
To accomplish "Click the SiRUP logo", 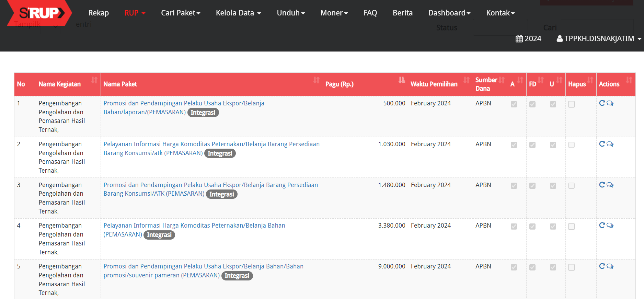I will tap(39, 13).
